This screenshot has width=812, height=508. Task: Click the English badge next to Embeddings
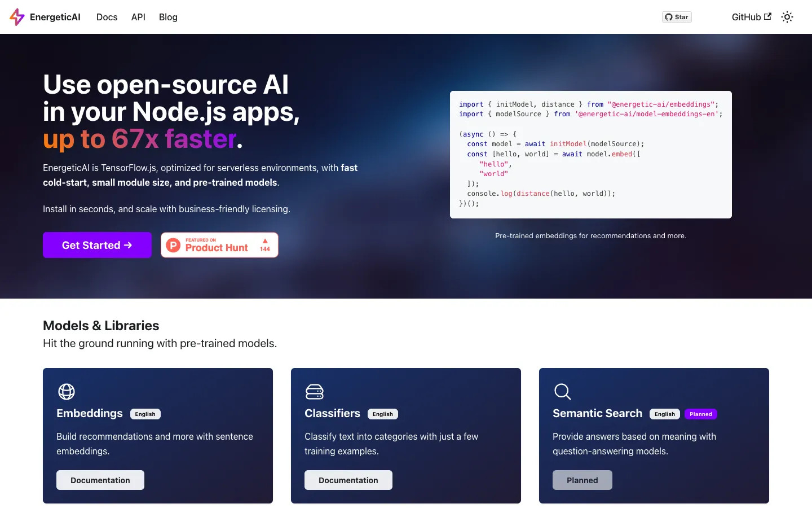tap(145, 414)
